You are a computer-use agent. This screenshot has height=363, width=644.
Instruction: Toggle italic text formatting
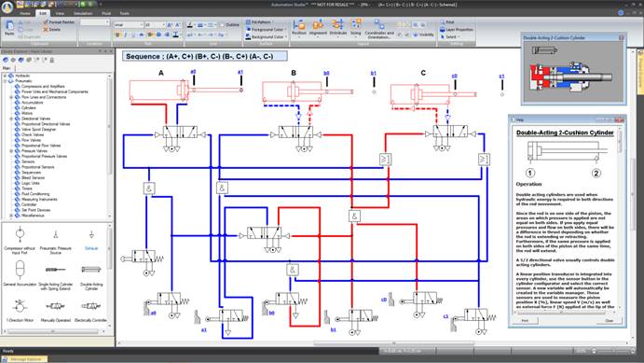point(126,35)
